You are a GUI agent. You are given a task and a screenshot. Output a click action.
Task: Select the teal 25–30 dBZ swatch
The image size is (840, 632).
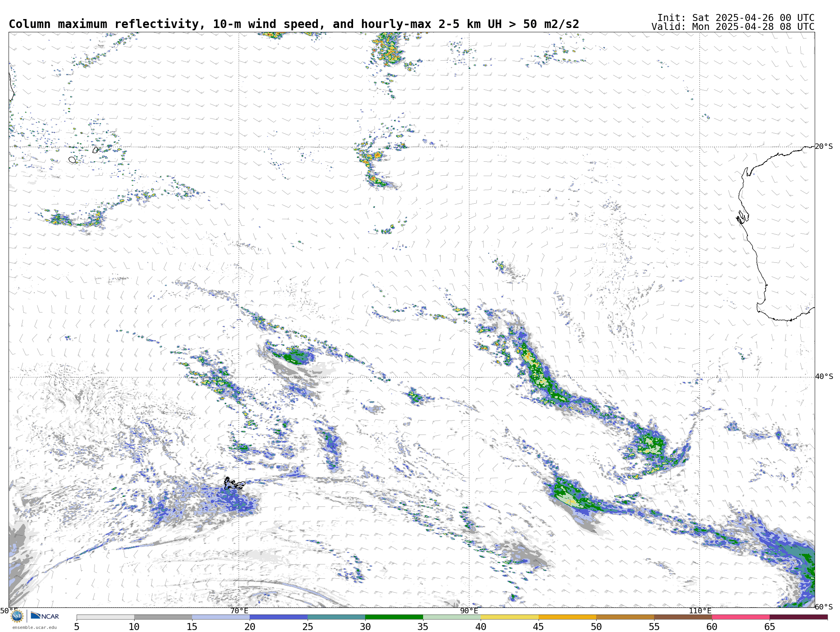(x=336, y=617)
